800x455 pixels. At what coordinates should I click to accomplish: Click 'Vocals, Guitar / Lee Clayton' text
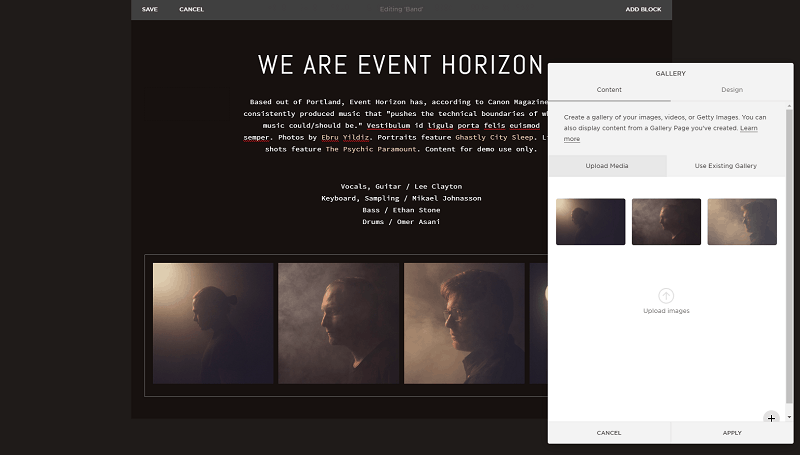[x=401, y=186]
